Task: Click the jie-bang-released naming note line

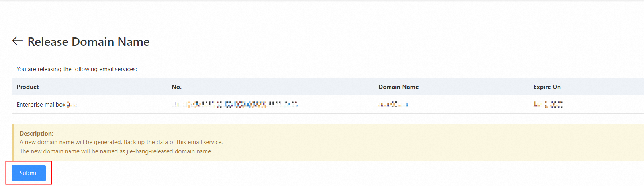Action: tap(116, 151)
